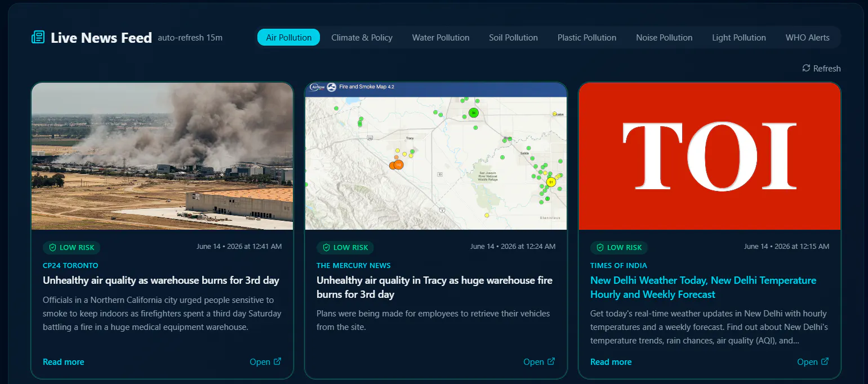This screenshot has height=384, width=868.
Task: Switch to the Climate & Policy tab
Action: 362,37
